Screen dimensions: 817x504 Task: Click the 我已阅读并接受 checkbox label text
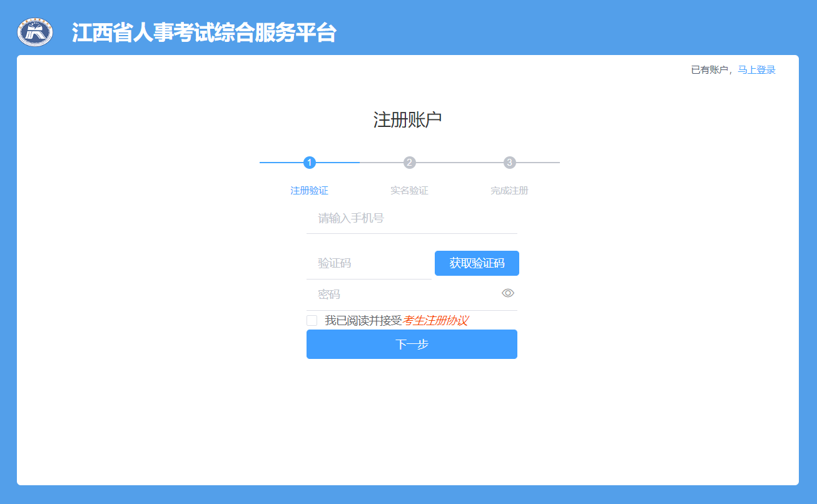coord(363,321)
